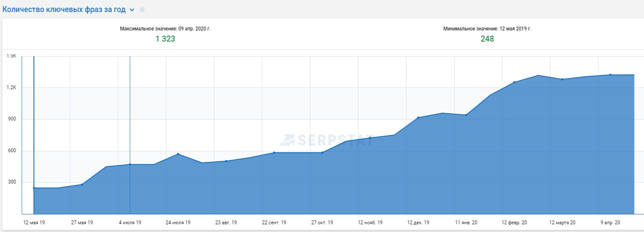This screenshot has height=232, width=644.
Task: Select the data point above 27 мая 19
Action: point(82,184)
